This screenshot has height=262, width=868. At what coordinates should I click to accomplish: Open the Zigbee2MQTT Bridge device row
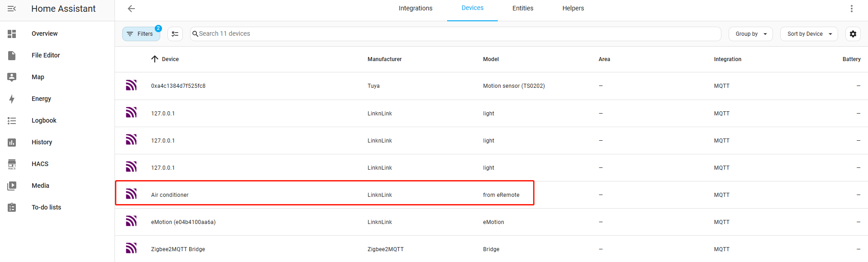point(491,249)
